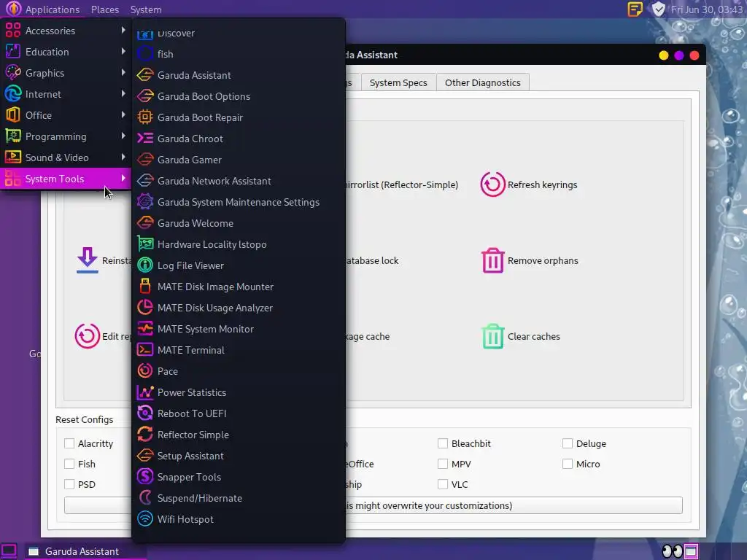Image resolution: width=747 pixels, height=560 pixels.
Task: Click the Garuda Network Assistant icon
Action: point(145,181)
